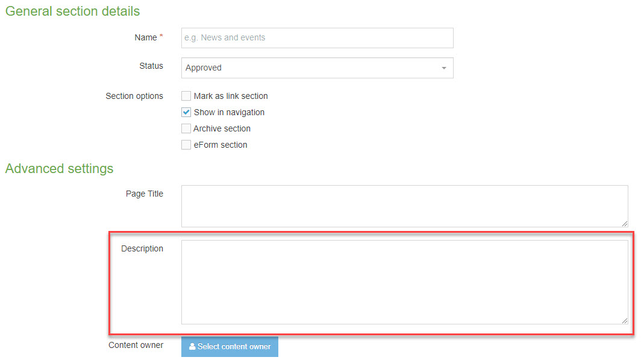The image size is (644, 360).
Task: Click inside the Name input field
Action: (317, 37)
